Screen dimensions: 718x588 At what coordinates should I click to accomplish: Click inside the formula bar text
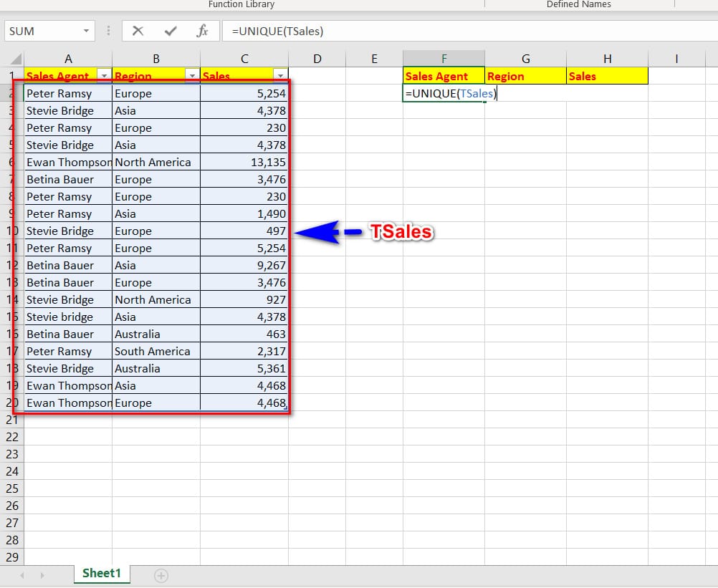(x=430, y=31)
